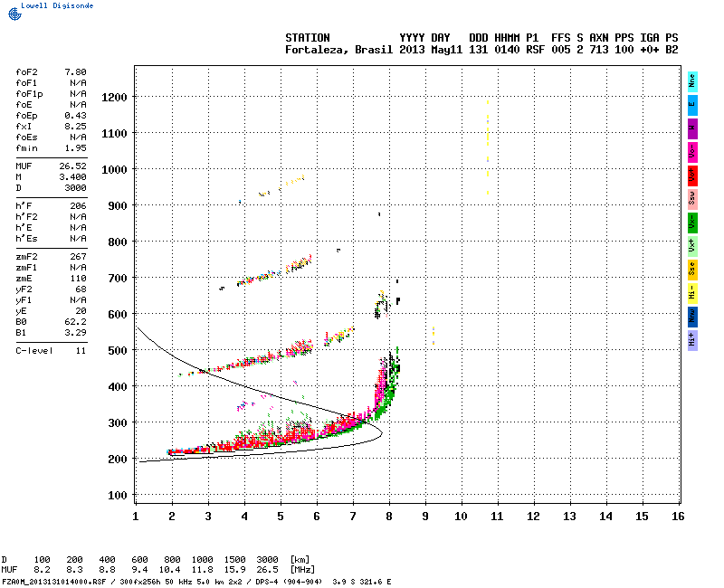Click the [MHz] unit label

tap(302, 570)
